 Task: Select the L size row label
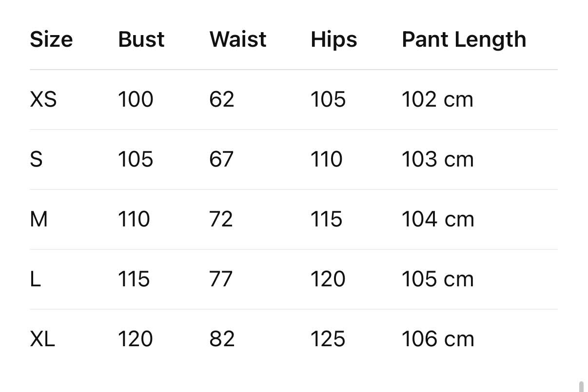click(36, 279)
